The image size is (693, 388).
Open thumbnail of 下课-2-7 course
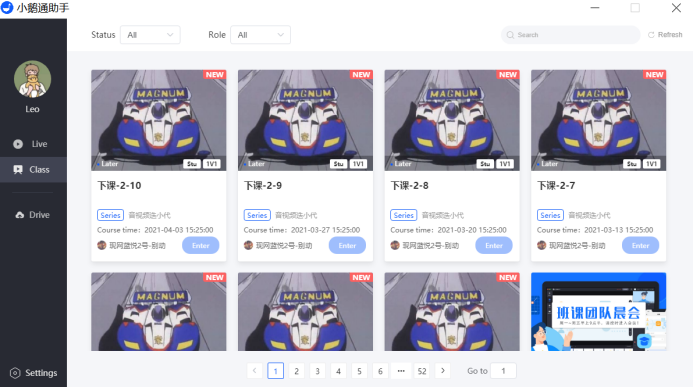coord(598,120)
